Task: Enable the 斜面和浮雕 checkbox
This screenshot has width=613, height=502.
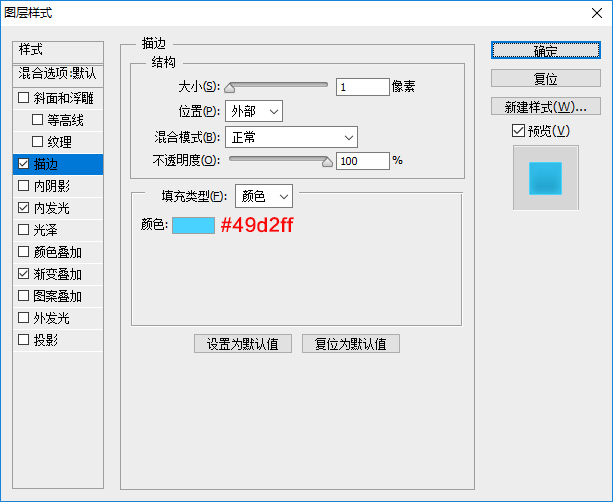Action: click(x=24, y=98)
